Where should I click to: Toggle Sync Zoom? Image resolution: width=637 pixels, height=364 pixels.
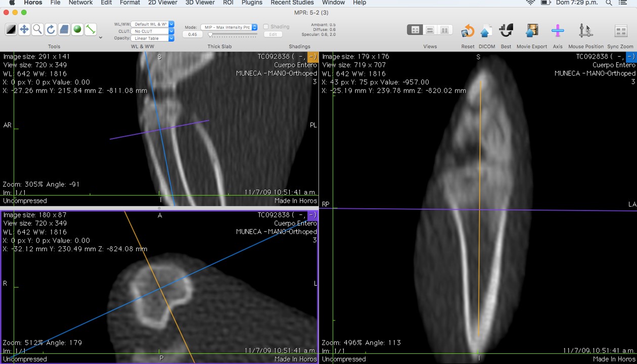[620, 31]
